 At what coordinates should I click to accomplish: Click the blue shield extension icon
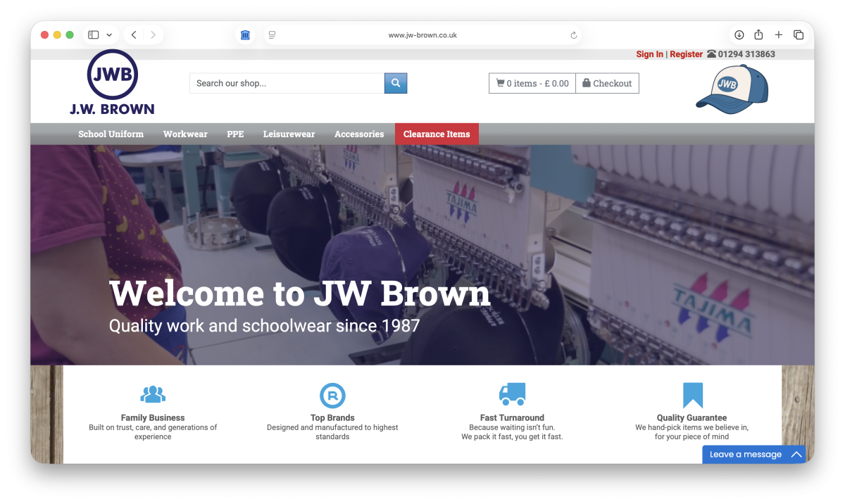click(x=245, y=34)
